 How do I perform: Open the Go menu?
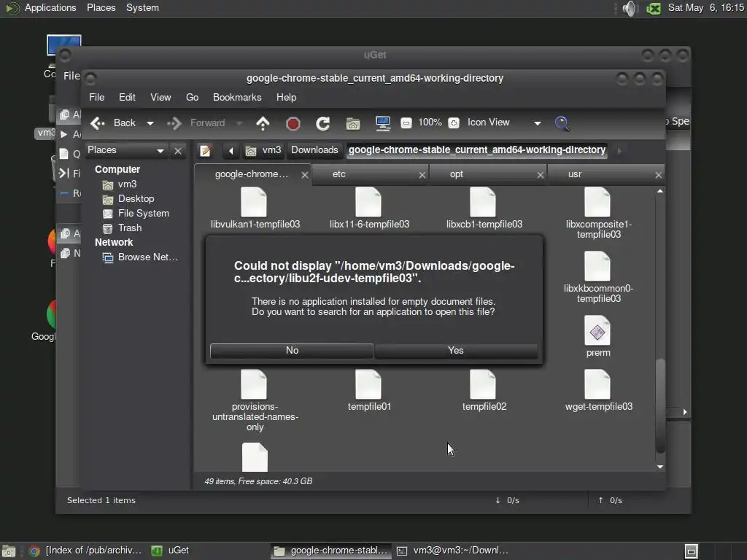pyautogui.click(x=192, y=97)
